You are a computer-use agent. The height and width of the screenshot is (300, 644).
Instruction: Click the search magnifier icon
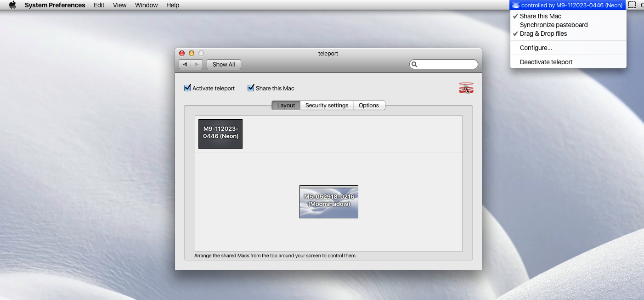tap(414, 64)
